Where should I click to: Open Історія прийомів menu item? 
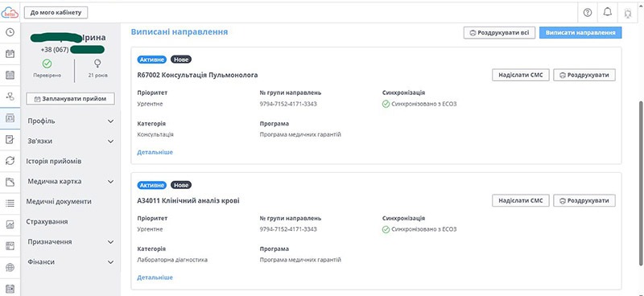(54, 162)
